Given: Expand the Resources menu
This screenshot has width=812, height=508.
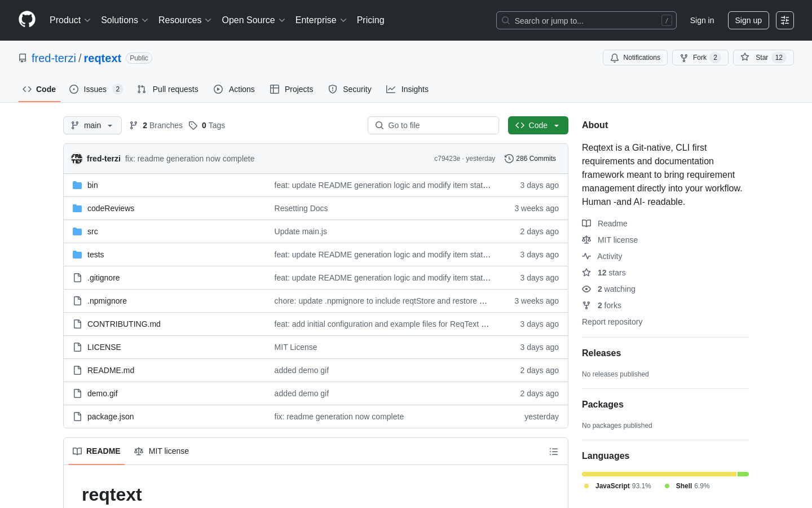Looking at the screenshot, I should (185, 20).
